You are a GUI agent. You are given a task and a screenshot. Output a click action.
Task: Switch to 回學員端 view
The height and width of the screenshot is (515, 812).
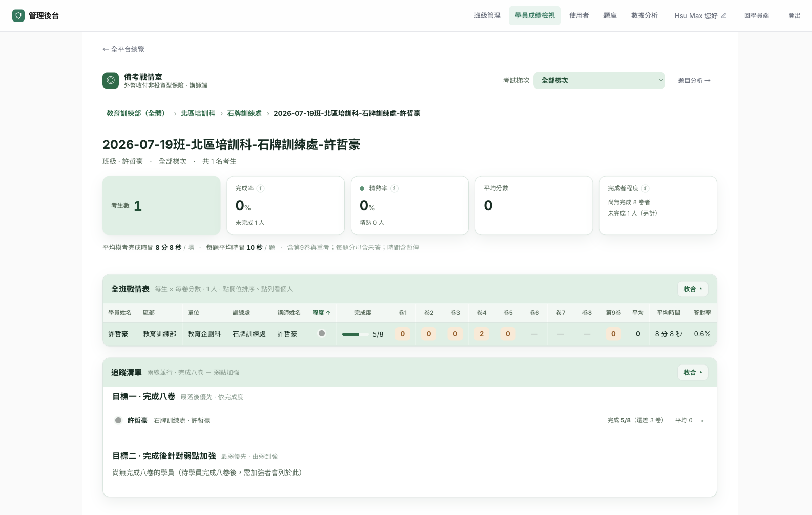[757, 16]
